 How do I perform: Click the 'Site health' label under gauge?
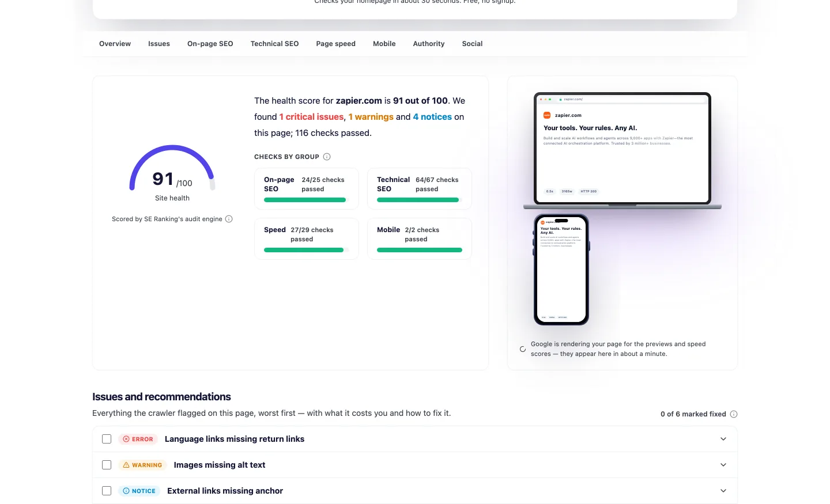(172, 198)
